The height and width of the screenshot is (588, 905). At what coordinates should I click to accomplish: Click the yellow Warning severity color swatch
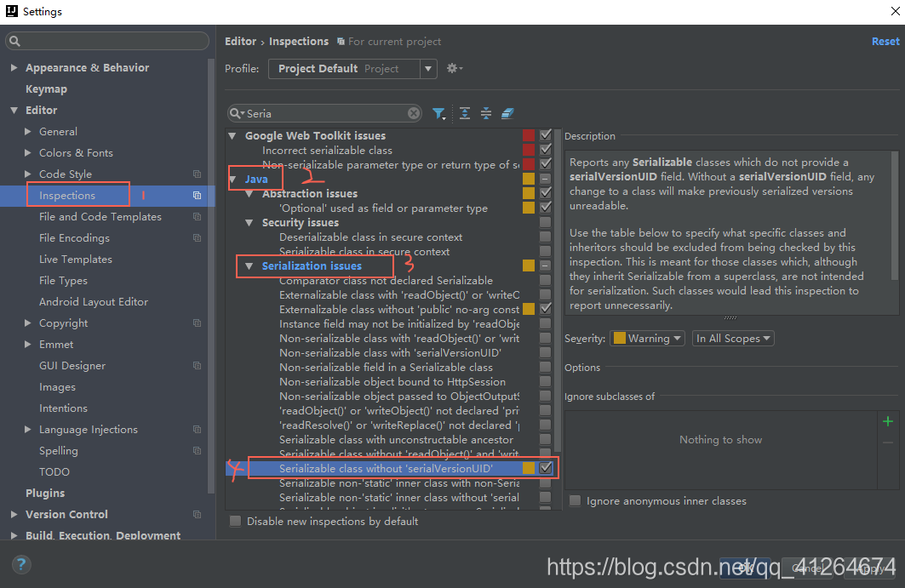[x=620, y=338]
